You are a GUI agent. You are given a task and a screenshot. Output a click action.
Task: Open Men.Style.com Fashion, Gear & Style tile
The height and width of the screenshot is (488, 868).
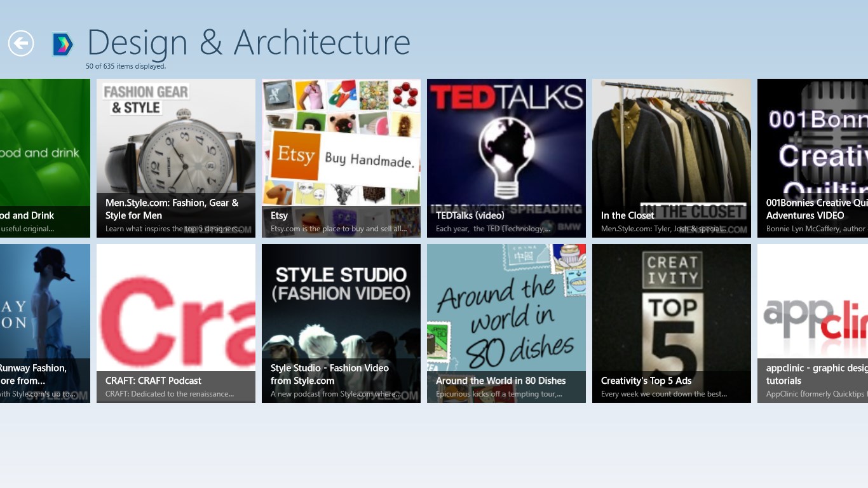pos(176,158)
